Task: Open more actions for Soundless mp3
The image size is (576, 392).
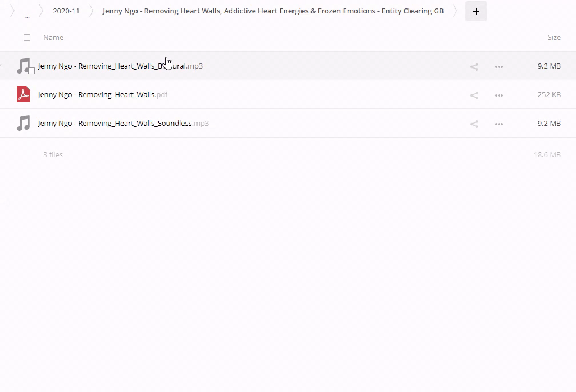Action: [499, 124]
